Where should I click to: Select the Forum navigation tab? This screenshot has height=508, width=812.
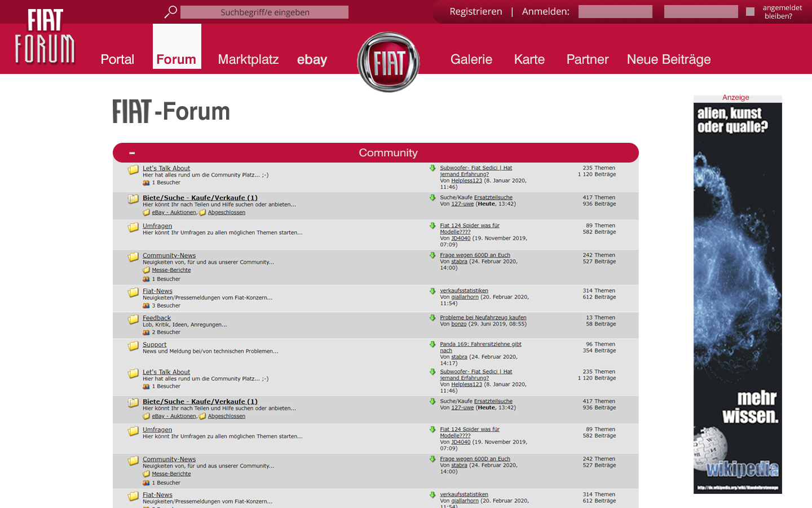point(176,46)
